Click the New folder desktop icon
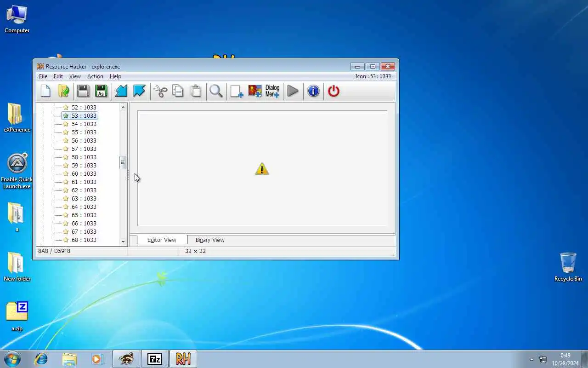 tap(17, 267)
